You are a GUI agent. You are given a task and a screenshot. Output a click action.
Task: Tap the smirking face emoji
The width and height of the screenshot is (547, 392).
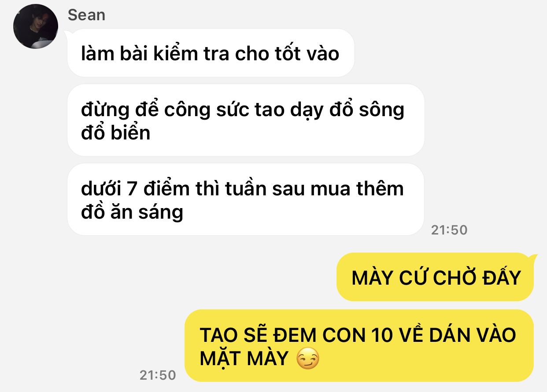pyautogui.click(x=307, y=359)
